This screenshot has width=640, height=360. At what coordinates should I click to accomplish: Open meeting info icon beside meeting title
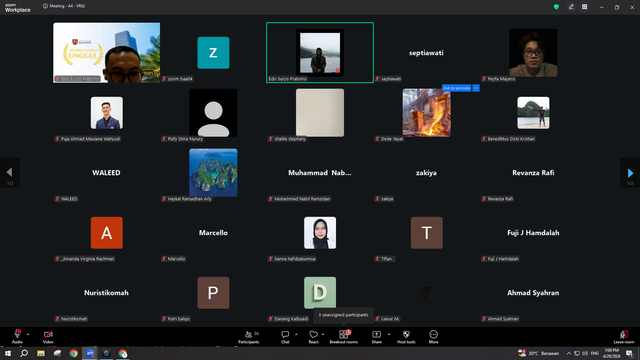45,6
